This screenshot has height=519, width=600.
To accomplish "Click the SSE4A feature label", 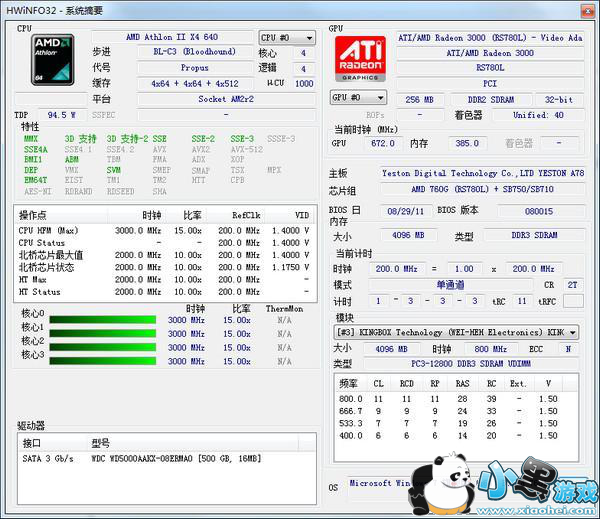I will 36,149.
